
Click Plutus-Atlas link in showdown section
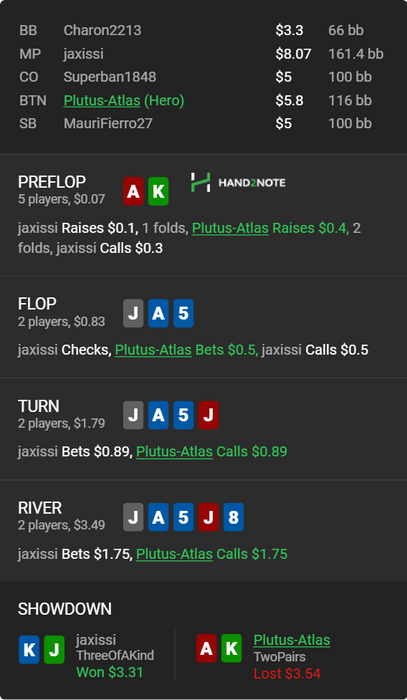click(x=292, y=640)
